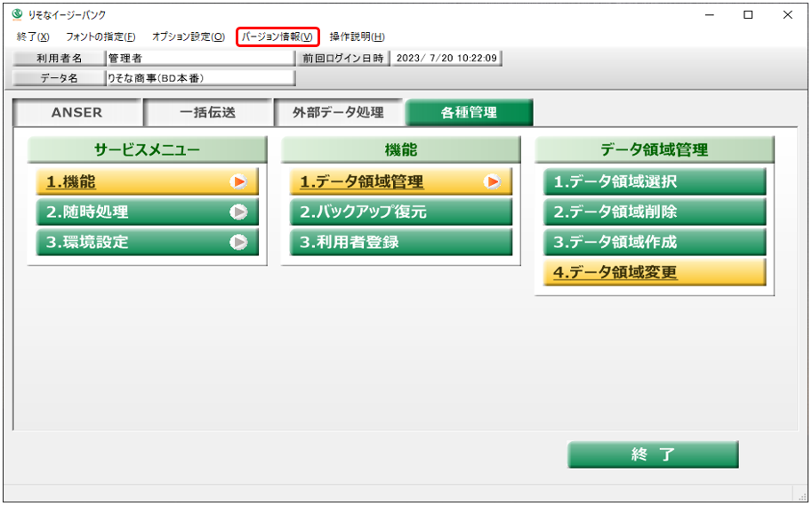Screen dimensions: 812x506
Task: Switch to the 一括伝送 tab
Action: tap(207, 112)
